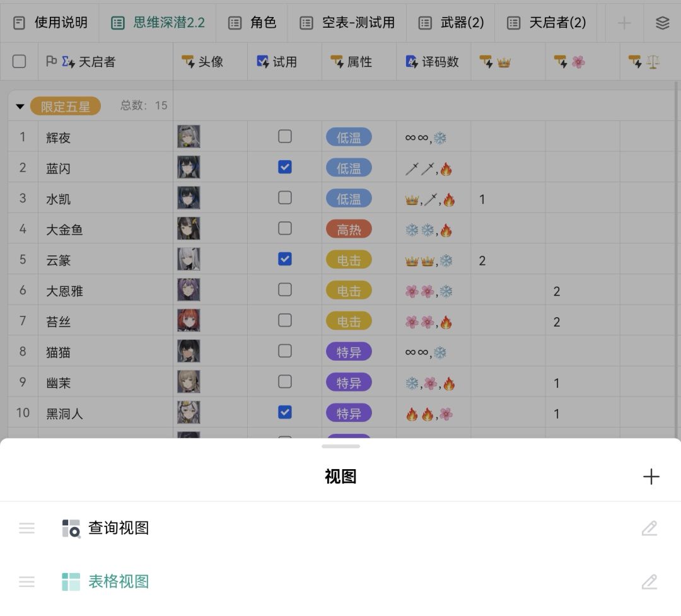This screenshot has width=681, height=616.
Task: Open 云篆 avatar thumbnail
Action: point(189,259)
